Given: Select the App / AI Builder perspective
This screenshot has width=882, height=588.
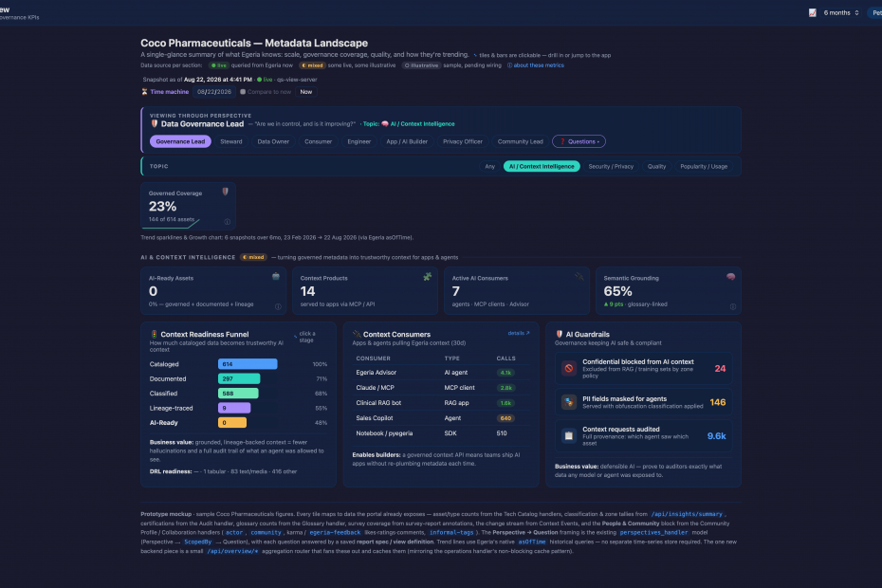Looking at the screenshot, I should click(407, 142).
